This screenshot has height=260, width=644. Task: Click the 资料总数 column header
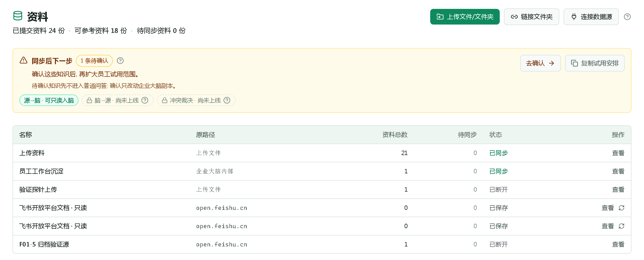click(395, 135)
